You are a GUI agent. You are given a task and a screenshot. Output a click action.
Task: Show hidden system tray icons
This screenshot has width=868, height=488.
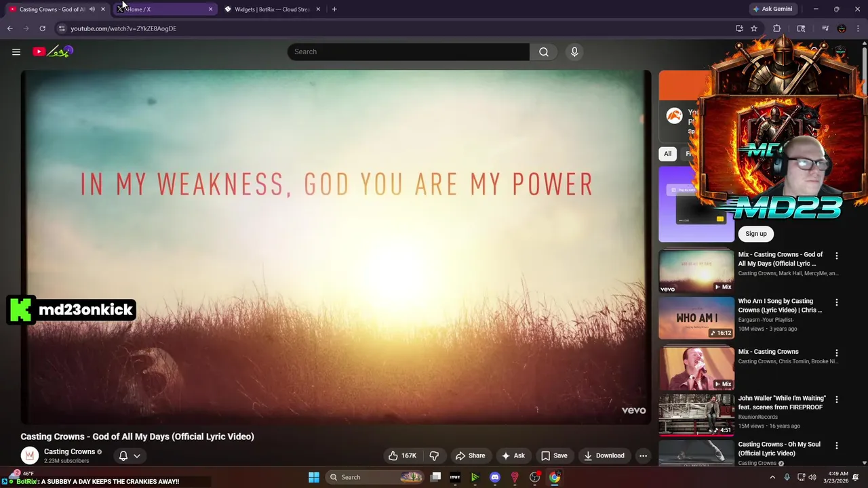(x=772, y=477)
